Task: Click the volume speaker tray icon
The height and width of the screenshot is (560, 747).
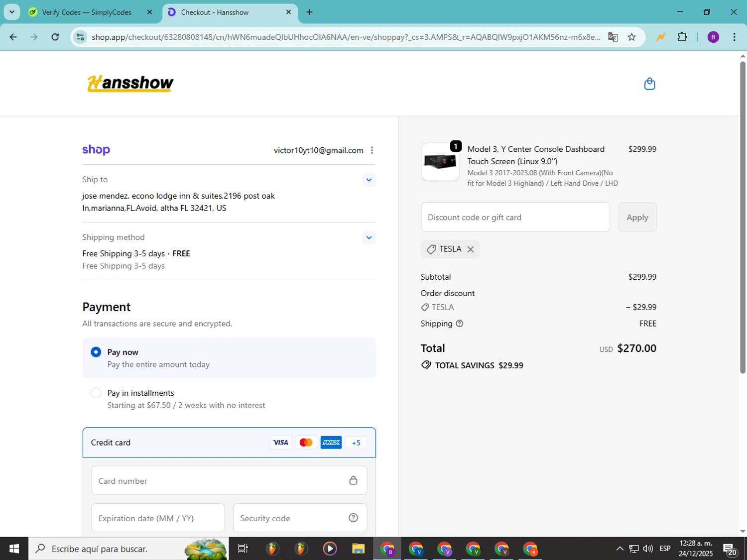Action: 648,549
